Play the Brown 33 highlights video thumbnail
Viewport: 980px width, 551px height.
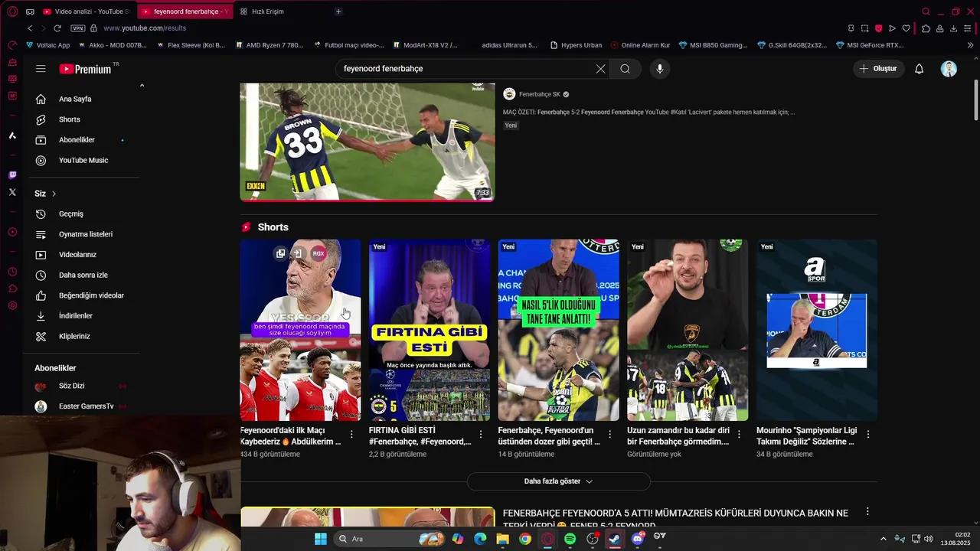(367, 142)
